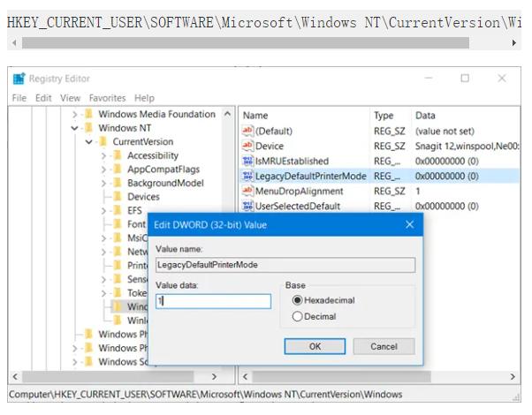The image size is (532, 415).
Task: Click the folder icon of AppCompatFlags
Action: [x=118, y=170]
